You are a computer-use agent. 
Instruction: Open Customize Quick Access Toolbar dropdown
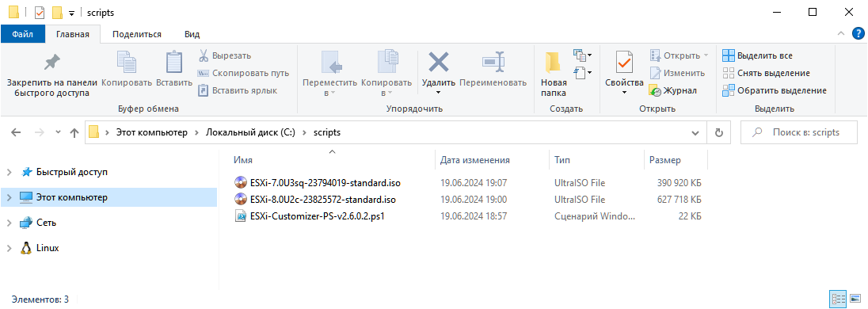tap(71, 13)
